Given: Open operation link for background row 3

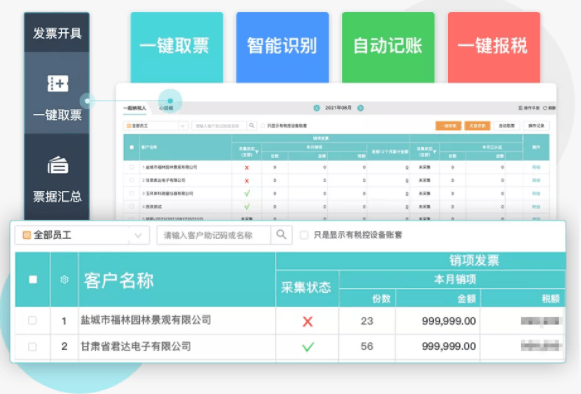Looking at the screenshot, I should (536, 193).
